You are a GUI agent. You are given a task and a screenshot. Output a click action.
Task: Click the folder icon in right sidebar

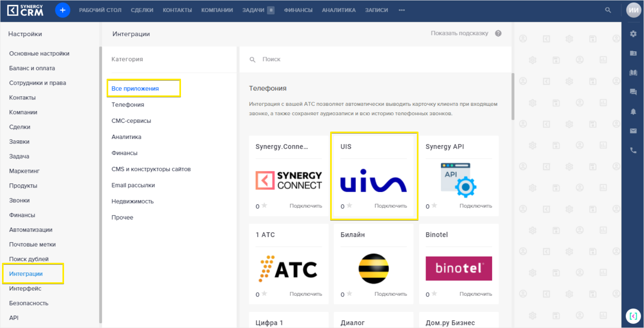click(x=633, y=53)
